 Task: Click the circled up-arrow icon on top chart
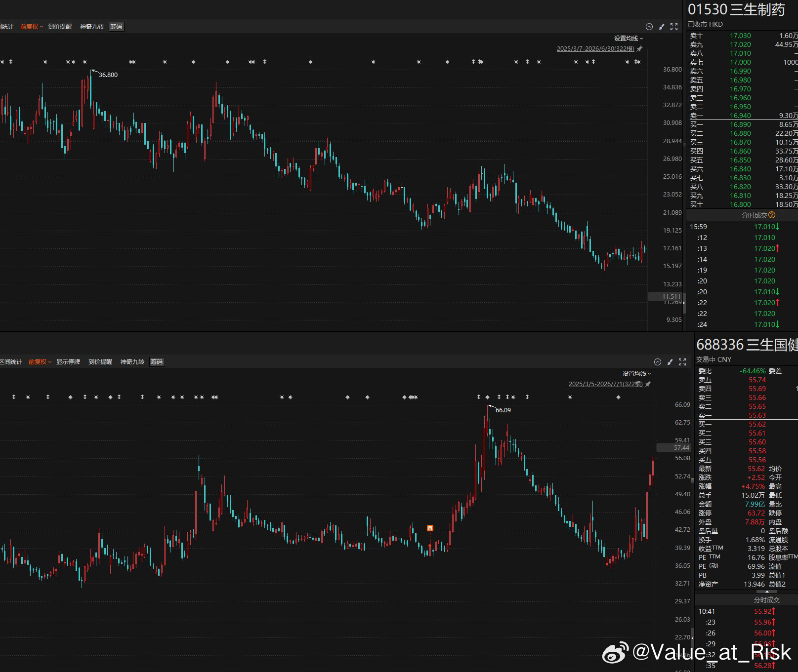649,27
